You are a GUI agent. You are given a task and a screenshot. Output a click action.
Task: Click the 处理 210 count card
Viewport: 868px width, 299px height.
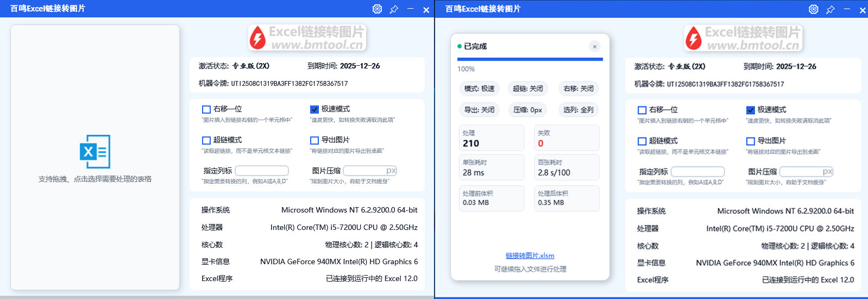(x=492, y=138)
